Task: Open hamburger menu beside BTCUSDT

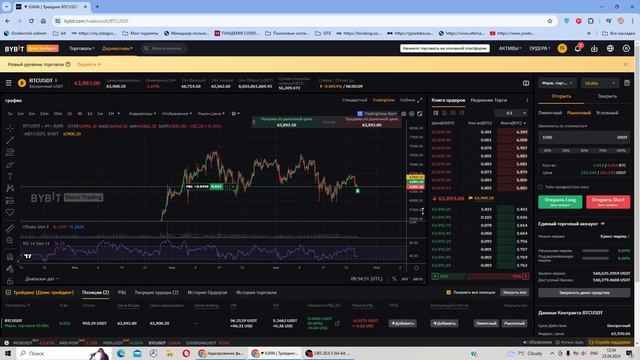Action: (x=9, y=83)
